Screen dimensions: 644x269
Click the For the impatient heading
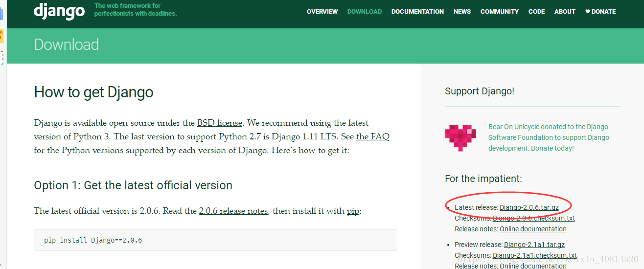point(483,179)
